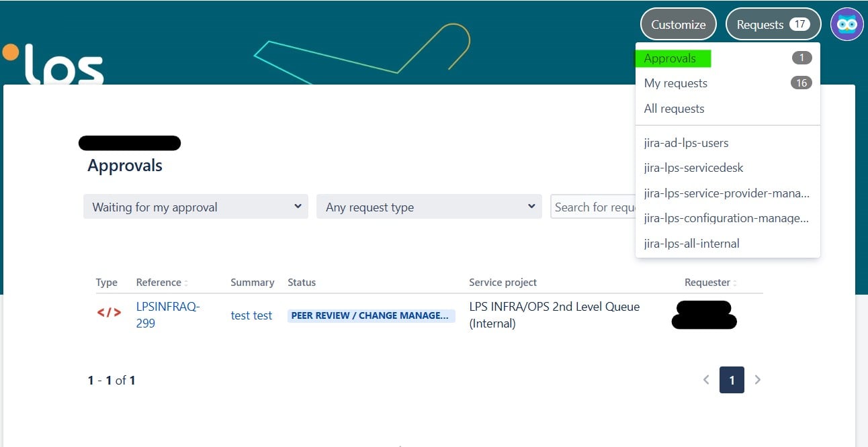Open jira-lps-servicedesk menu entry
868x447 pixels.
click(x=728, y=168)
